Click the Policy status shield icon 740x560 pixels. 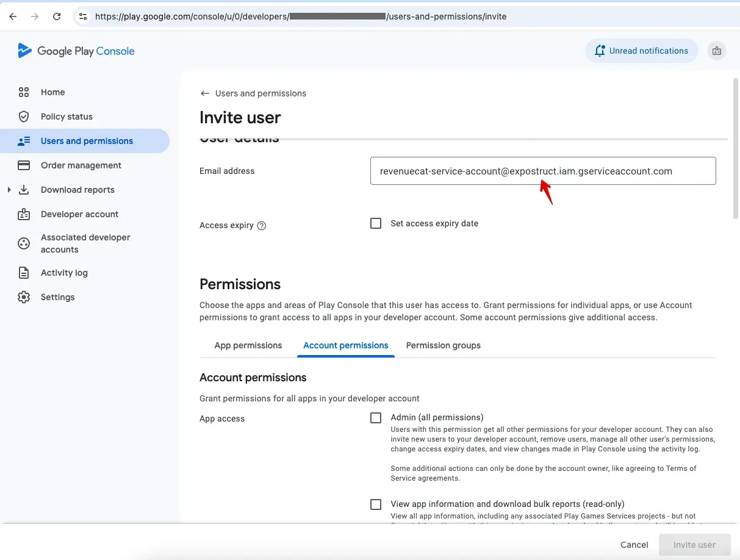tap(24, 117)
